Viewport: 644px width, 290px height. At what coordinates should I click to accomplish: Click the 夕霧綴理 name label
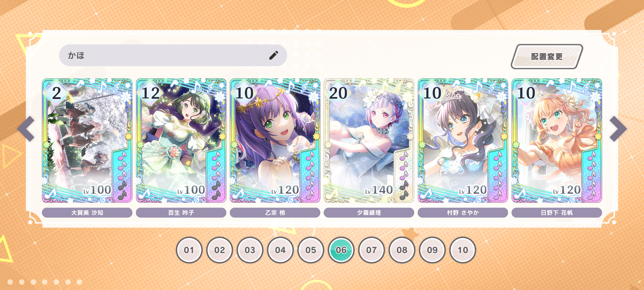coord(369,213)
